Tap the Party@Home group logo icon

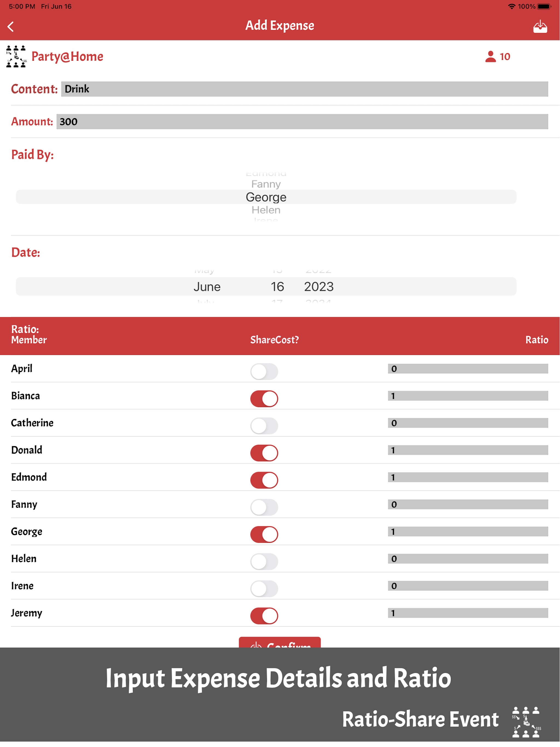[x=16, y=56]
